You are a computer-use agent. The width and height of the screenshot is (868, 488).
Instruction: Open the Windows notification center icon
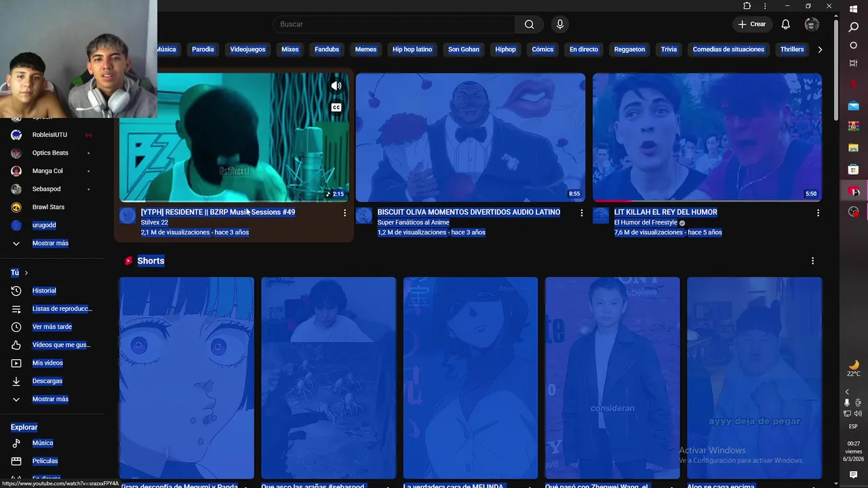click(854, 475)
